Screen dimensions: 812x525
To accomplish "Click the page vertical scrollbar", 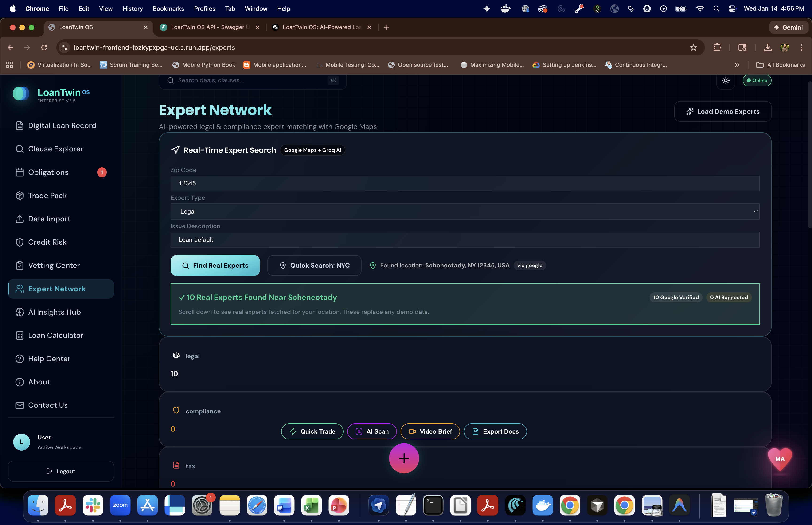I will point(810,155).
